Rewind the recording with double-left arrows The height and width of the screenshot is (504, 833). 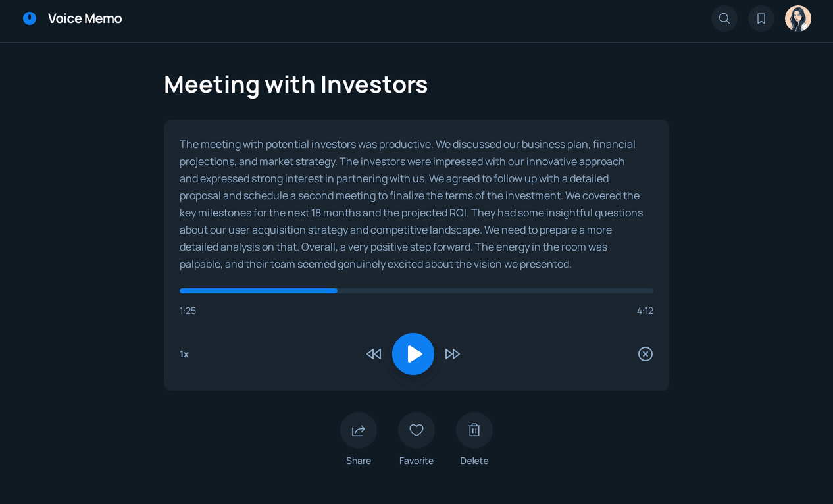point(374,354)
